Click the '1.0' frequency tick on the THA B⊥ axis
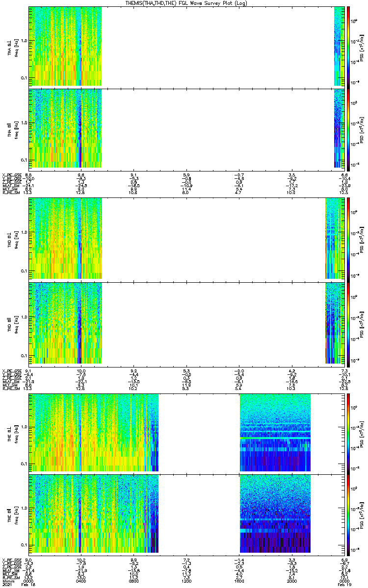This screenshot has width=368, height=588. 24,41
